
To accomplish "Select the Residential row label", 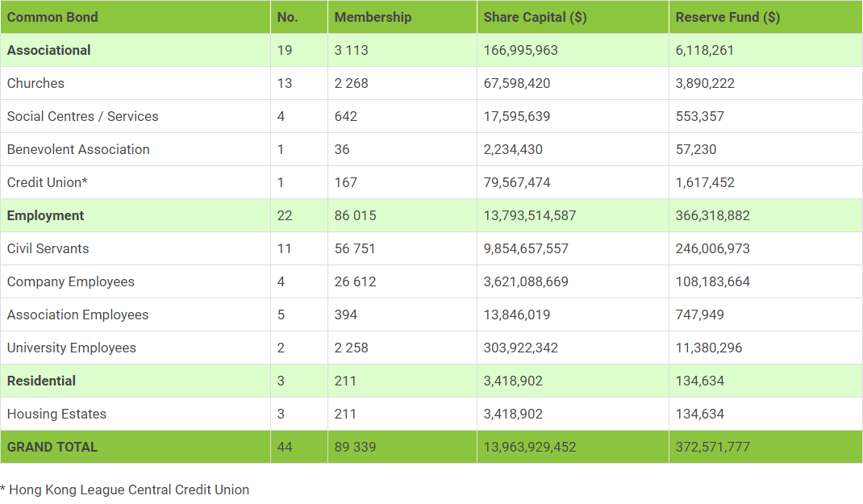I will pos(41,380).
